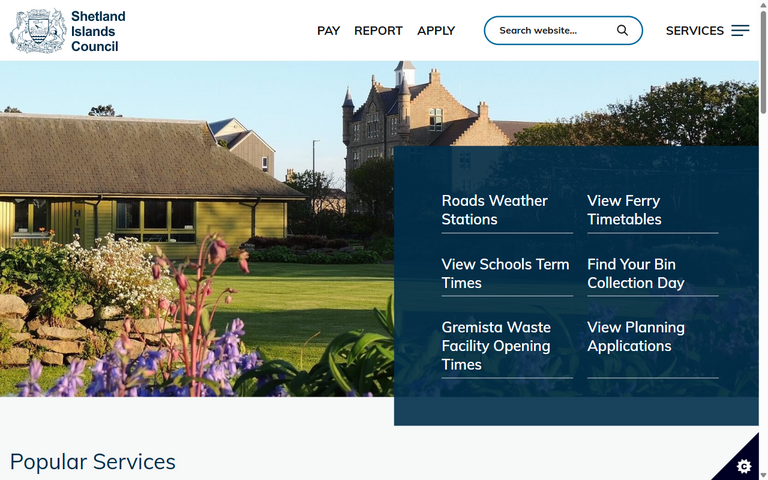
Task: Go to APPLY in the header
Action: click(x=436, y=31)
